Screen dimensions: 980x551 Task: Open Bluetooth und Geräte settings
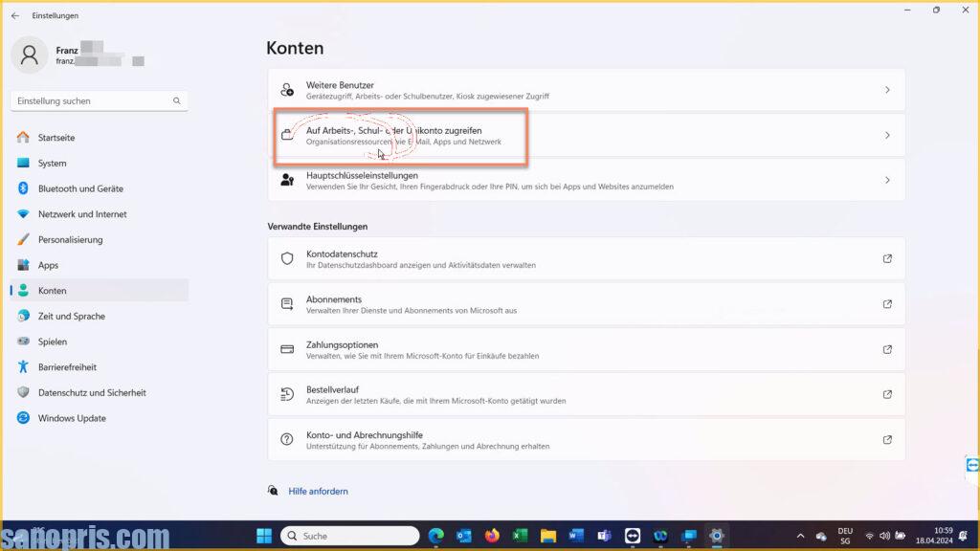coord(80,188)
